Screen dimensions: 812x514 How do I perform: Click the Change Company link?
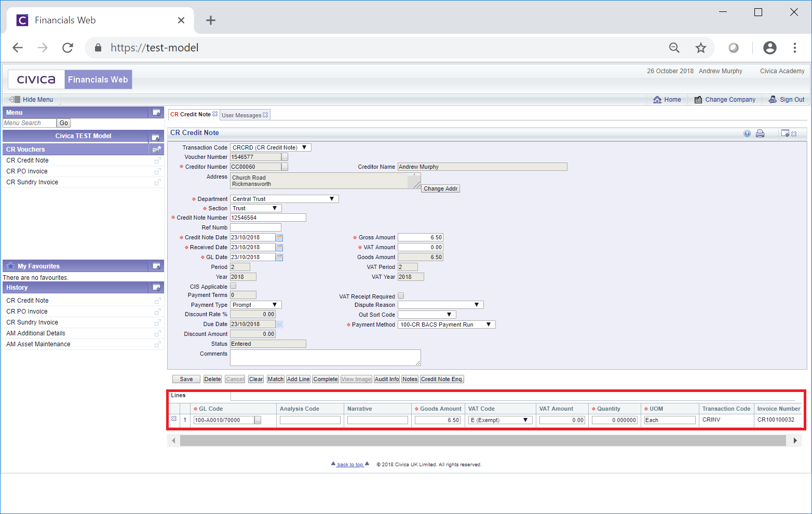pos(725,100)
